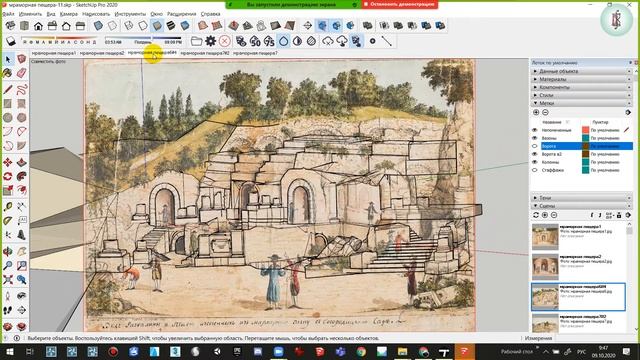Select the Scale tool

click(8, 190)
